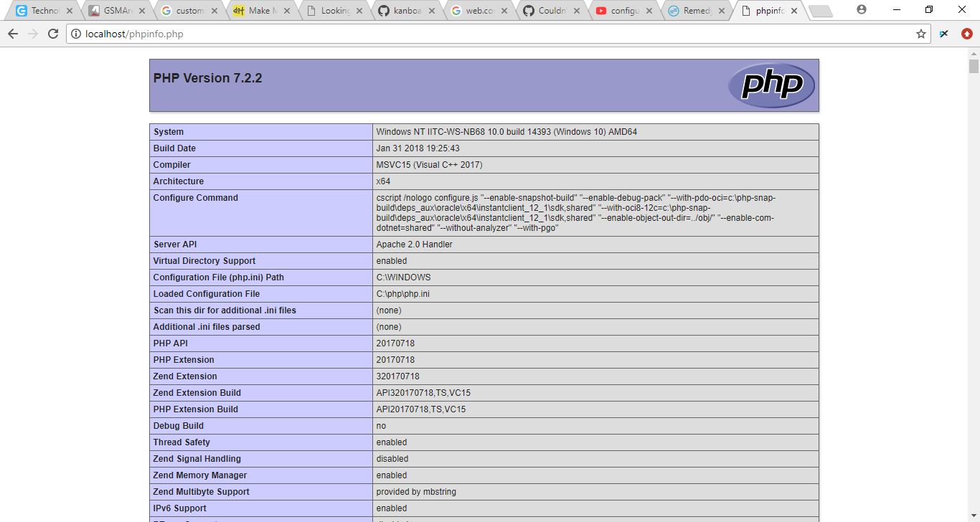This screenshot has height=522, width=980.
Task: Open a new tab
Action: tap(820, 11)
